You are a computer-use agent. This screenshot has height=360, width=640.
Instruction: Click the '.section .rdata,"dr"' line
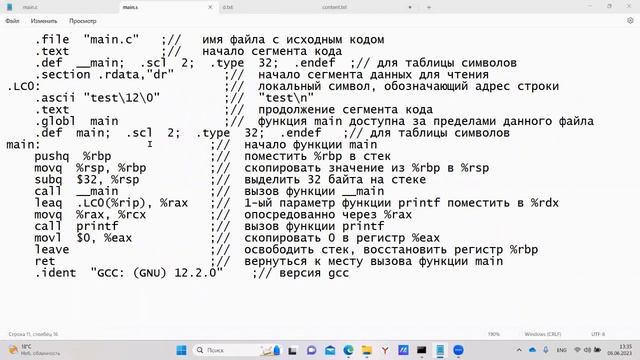click(104, 75)
